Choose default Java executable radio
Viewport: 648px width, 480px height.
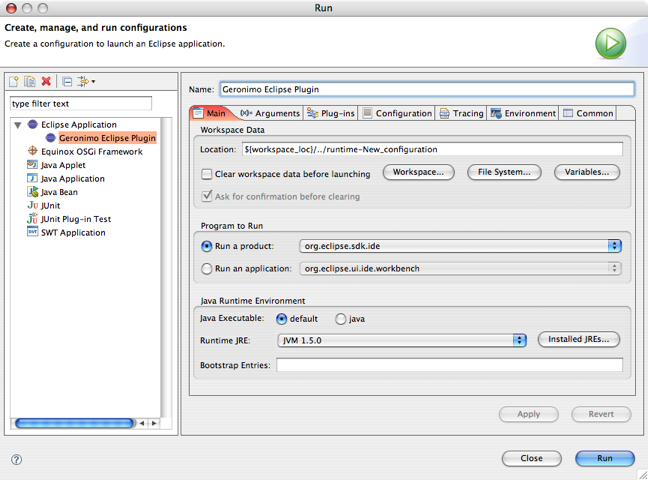point(281,319)
